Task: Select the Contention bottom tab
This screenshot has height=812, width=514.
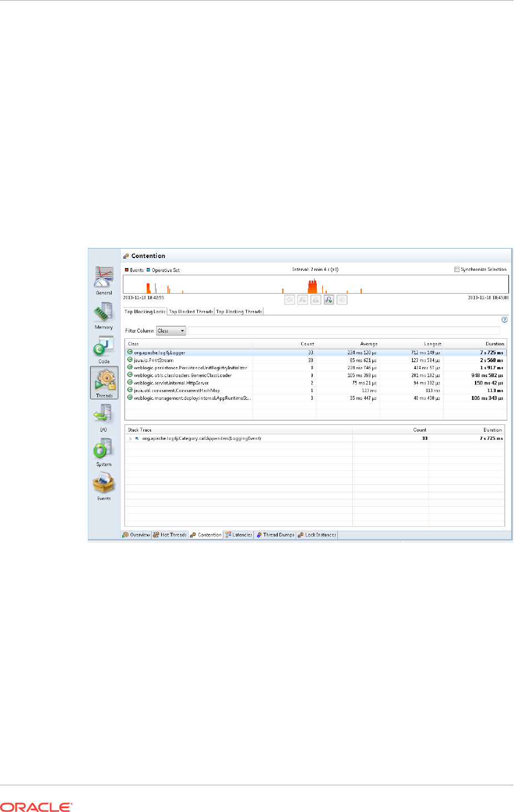Action: (206, 535)
